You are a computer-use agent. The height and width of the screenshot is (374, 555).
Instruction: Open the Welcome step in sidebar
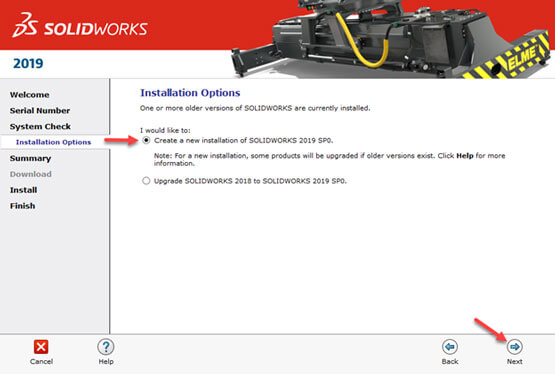pos(30,95)
